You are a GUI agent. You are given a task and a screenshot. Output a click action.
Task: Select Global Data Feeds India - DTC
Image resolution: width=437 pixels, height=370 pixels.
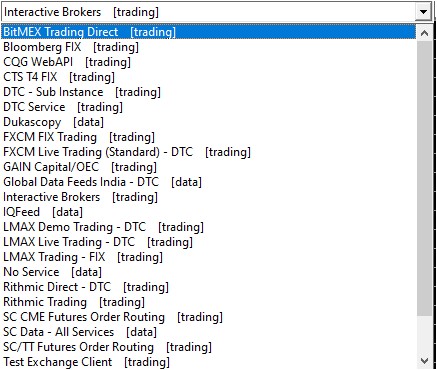[x=208, y=182]
